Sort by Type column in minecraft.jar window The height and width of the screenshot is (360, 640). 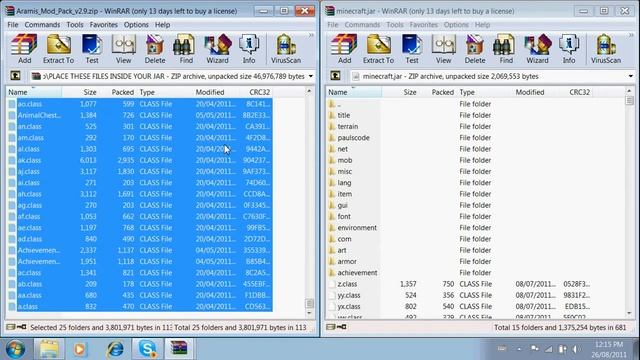[x=484, y=92]
